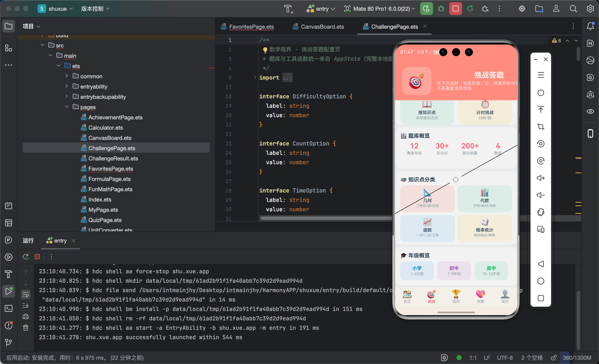The image size is (599, 364).
Task: Tap the 成就 tab in the app bottom bar
Action: click(x=456, y=296)
